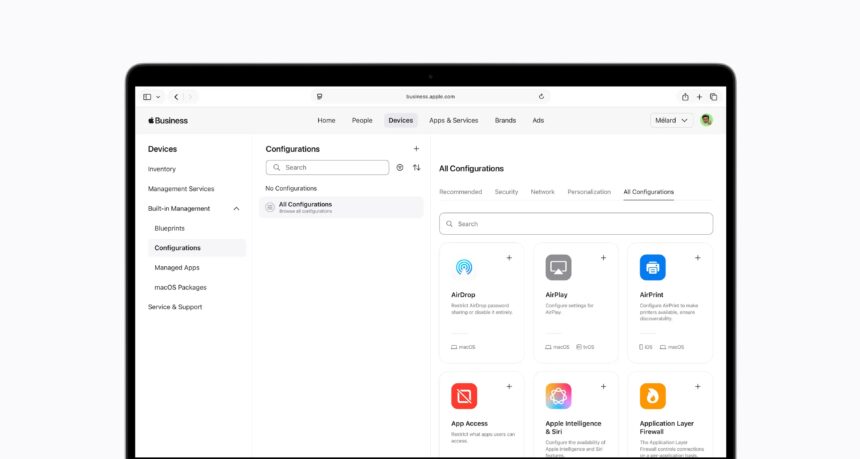Open Apps & Services menu item
The width and height of the screenshot is (860, 459).
click(454, 121)
